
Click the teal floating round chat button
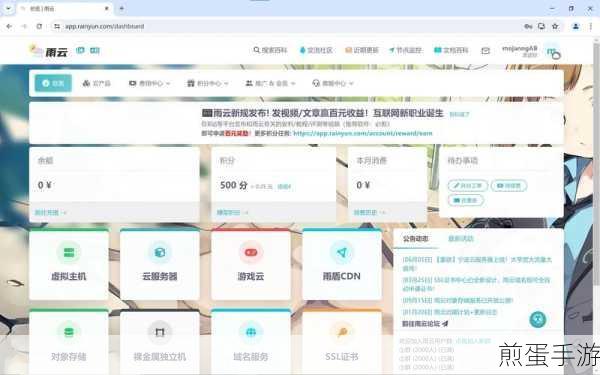click(538, 319)
